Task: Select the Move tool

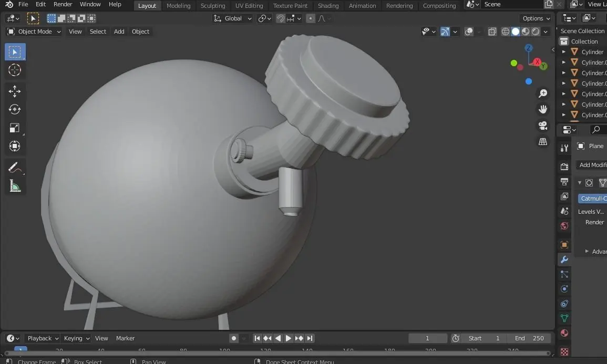Action: point(15,91)
